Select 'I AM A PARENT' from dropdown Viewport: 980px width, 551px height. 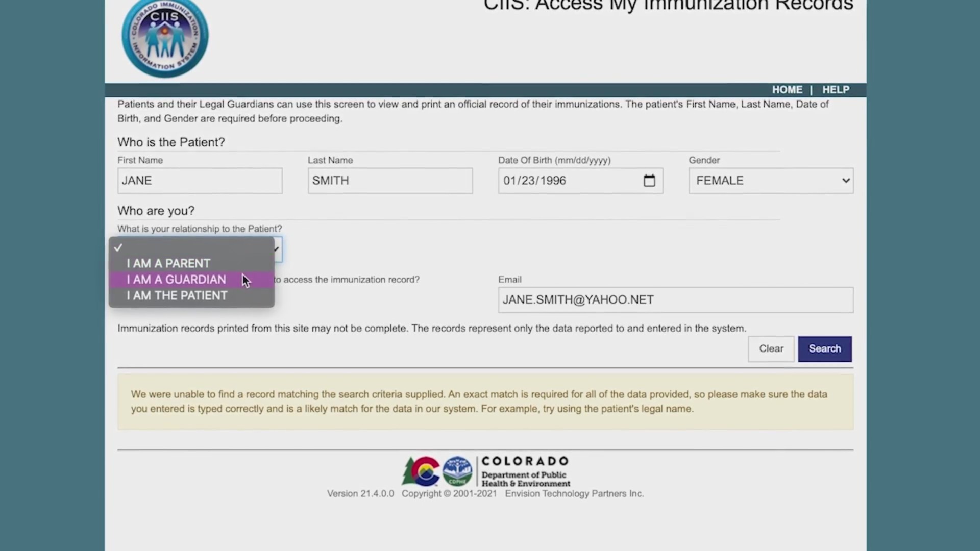[168, 263]
